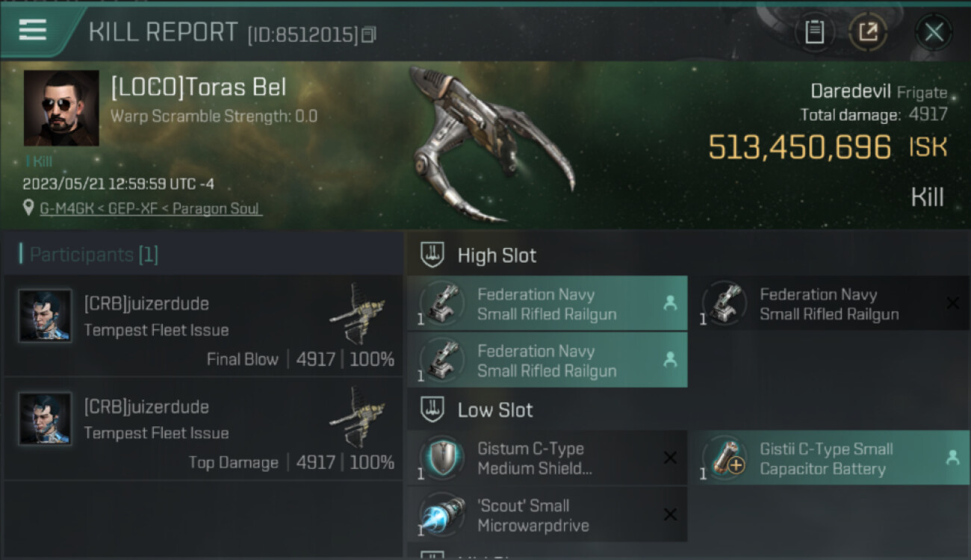Click the Gistii C-Type Small Capacitor Battery icon
Screen dimensions: 971x560
(725, 458)
